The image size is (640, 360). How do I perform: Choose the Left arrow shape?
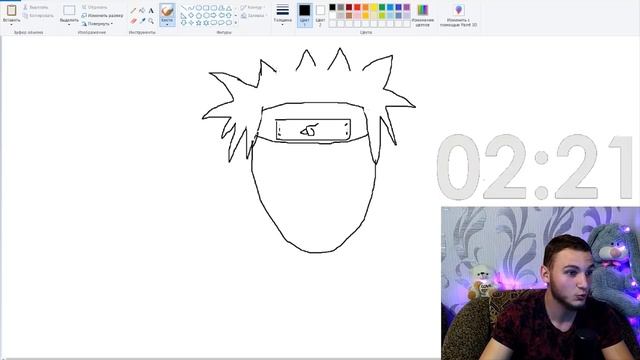click(x=221, y=16)
